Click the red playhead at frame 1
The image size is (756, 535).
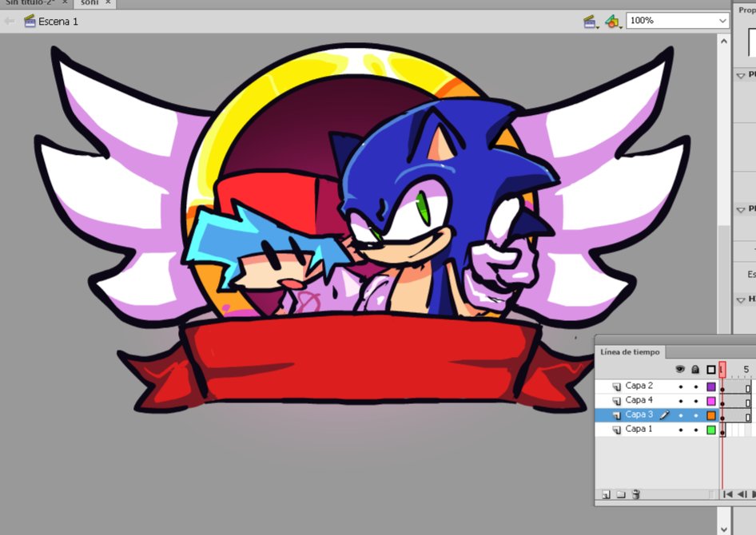tap(722, 370)
